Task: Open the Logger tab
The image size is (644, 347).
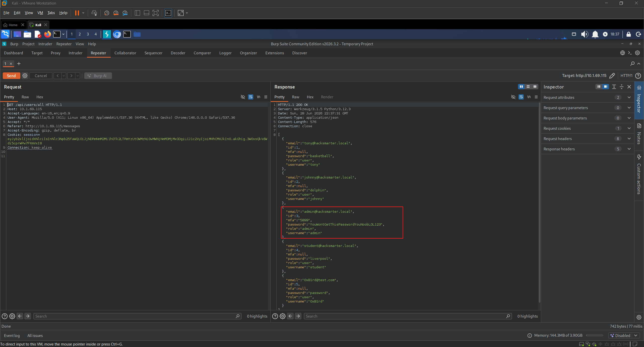Action: [x=225, y=53]
